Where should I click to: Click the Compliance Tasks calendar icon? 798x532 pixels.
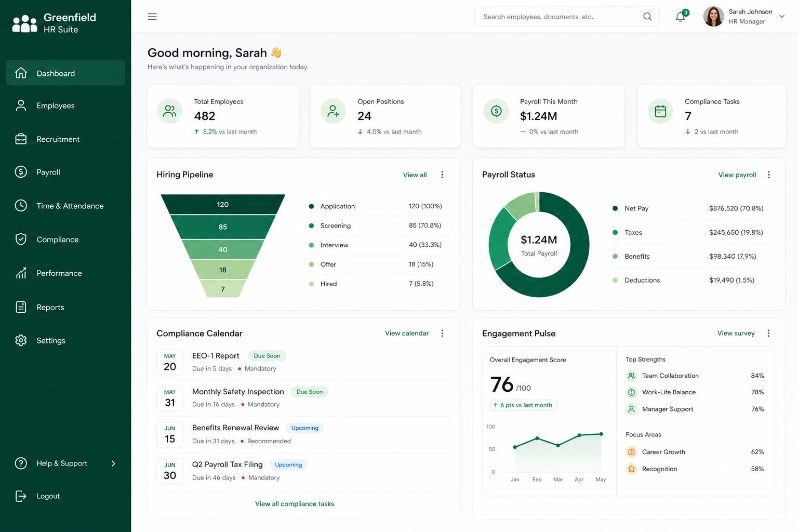[660, 111]
